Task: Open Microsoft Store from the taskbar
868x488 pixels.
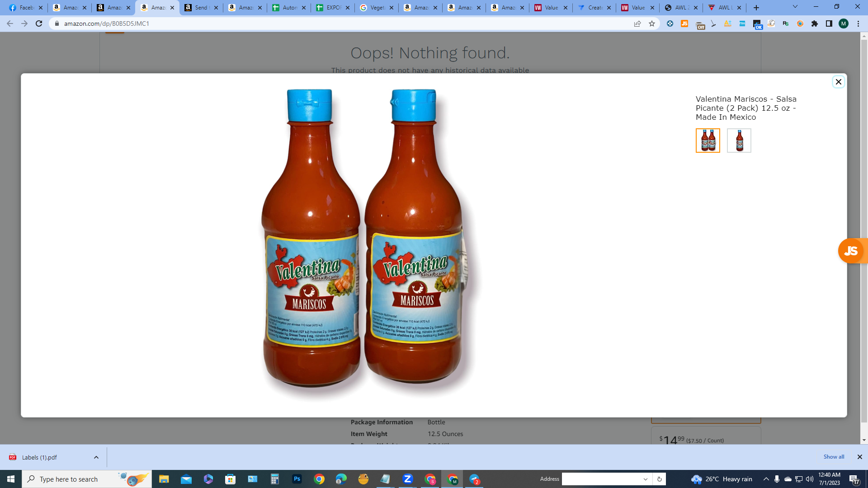Action: (231, 479)
